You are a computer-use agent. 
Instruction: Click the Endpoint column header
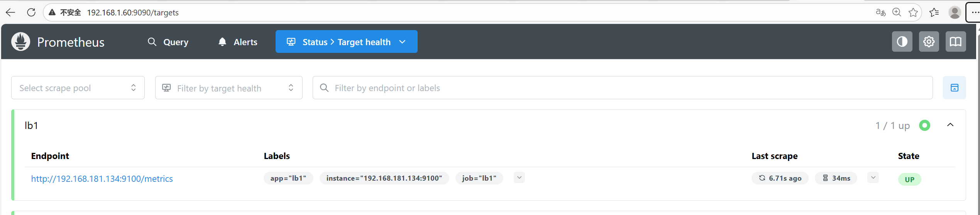point(50,156)
